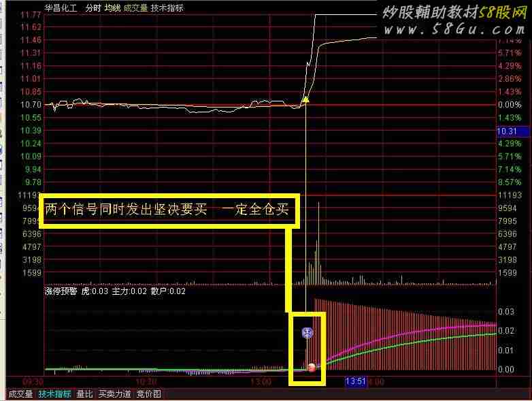The width and height of the screenshot is (532, 401).
Task: Click the 10.24 price axis label
Action: point(31,144)
